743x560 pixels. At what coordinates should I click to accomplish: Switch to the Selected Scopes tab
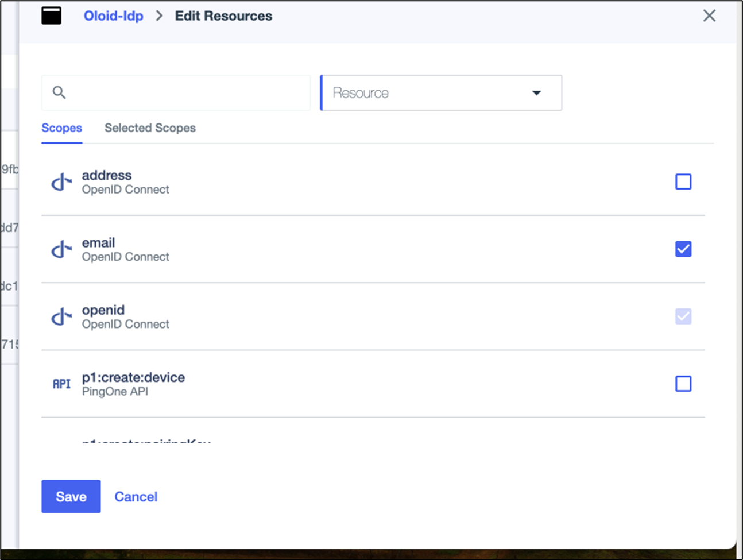tap(150, 128)
